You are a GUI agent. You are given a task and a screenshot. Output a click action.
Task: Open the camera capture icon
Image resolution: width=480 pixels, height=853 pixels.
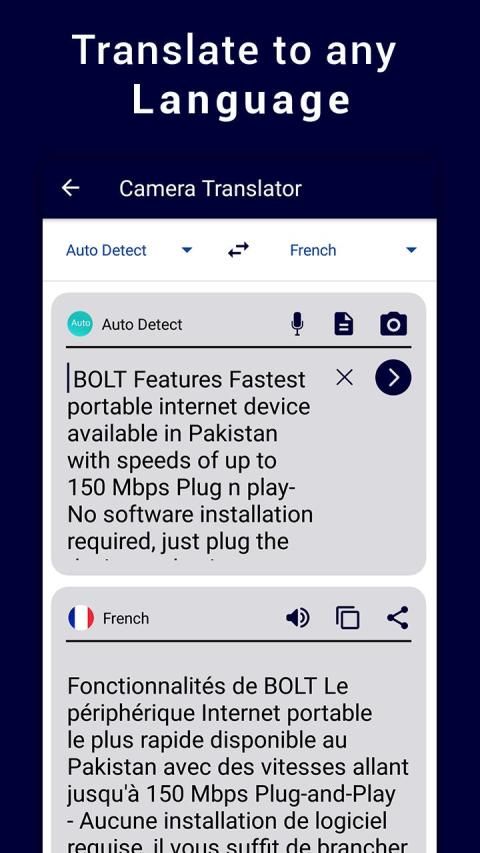coord(393,324)
